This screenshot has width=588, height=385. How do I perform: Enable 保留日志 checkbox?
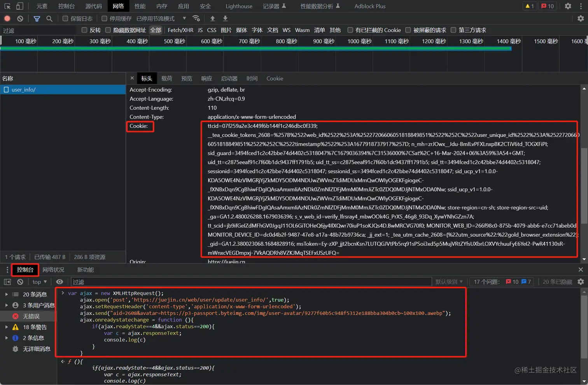[x=65, y=19]
